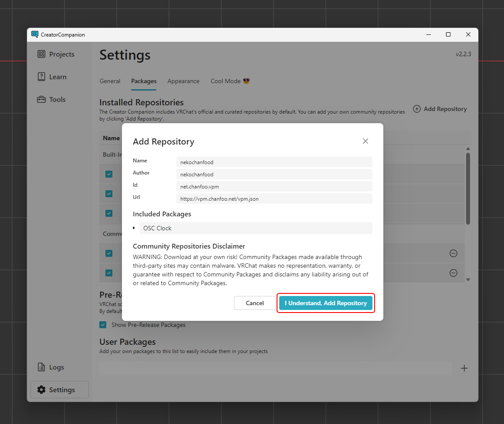
Task: Switch to the General tab
Action: [x=110, y=81]
